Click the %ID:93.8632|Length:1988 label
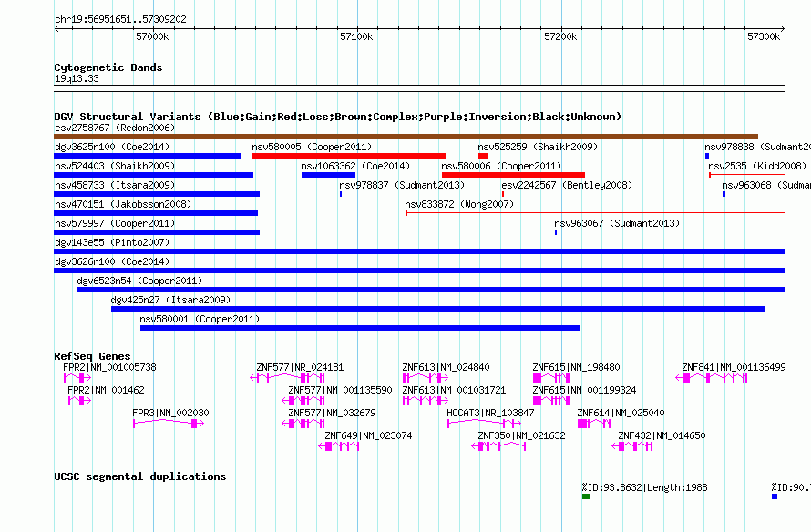The image size is (811, 532). (x=644, y=487)
